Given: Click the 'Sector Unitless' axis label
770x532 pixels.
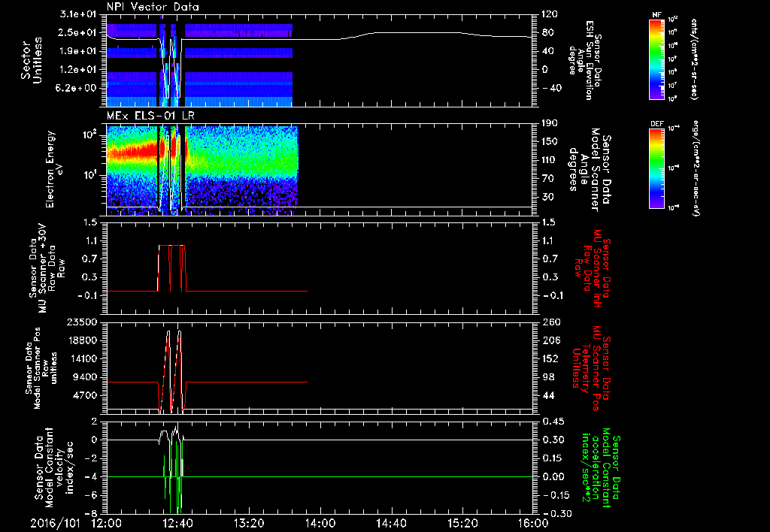Looking at the screenshot, I should pos(32,60).
